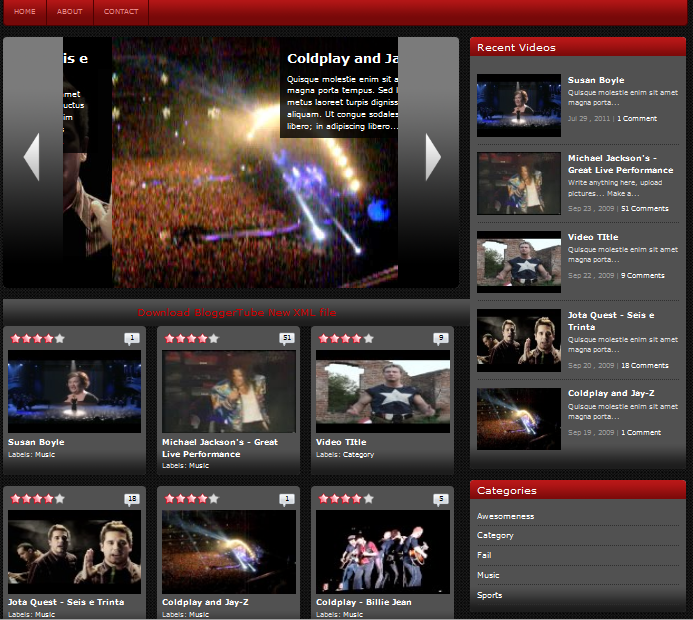
Task: Open Jota Quest card thumbnail in grid
Action: point(74,552)
